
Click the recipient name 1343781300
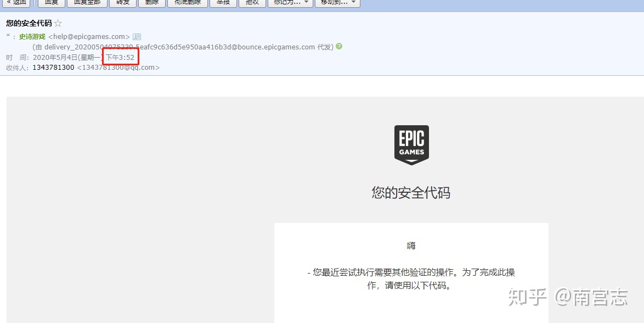pyautogui.click(x=53, y=67)
